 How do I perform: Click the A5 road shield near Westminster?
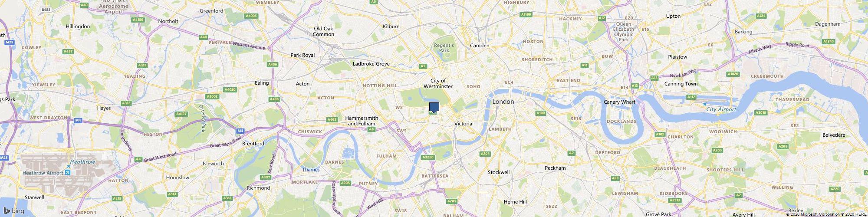click(x=423, y=66)
